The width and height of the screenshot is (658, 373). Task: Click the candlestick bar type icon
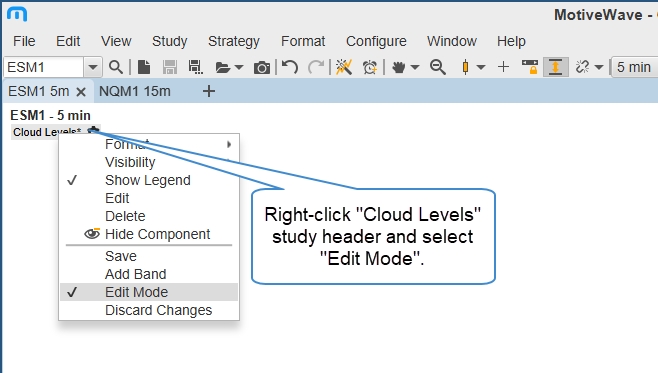pos(465,67)
